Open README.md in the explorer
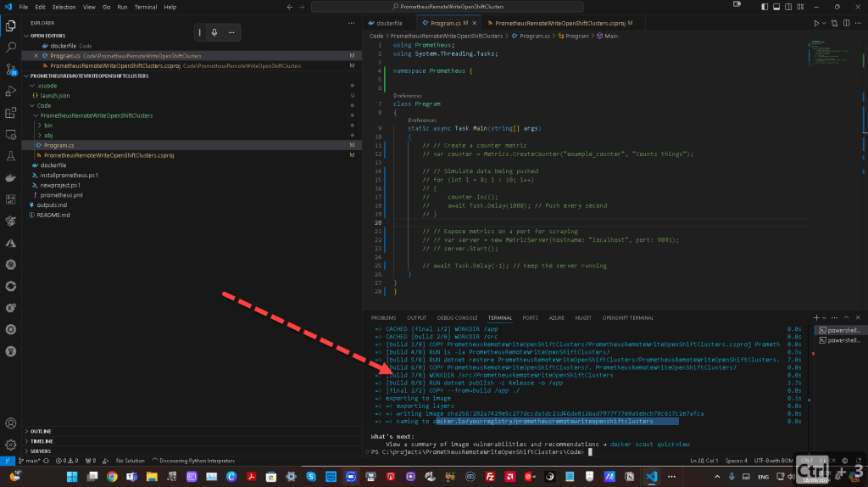The height and width of the screenshot is (487, 868). pos(53,216)
